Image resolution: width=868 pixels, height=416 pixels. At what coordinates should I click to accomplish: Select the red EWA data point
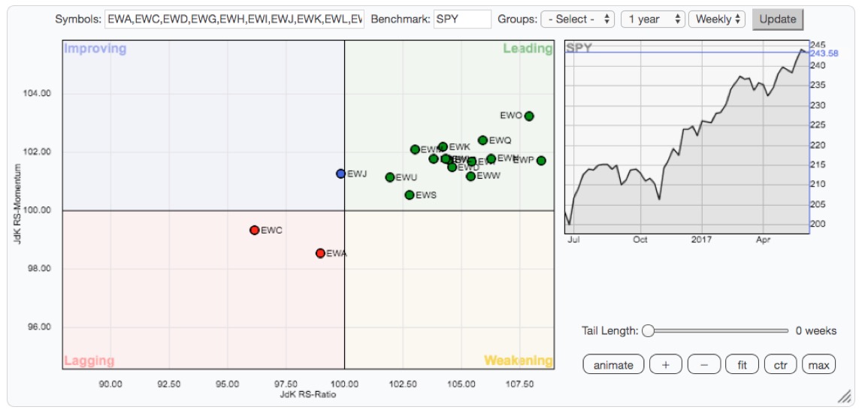tap(320, 253)
